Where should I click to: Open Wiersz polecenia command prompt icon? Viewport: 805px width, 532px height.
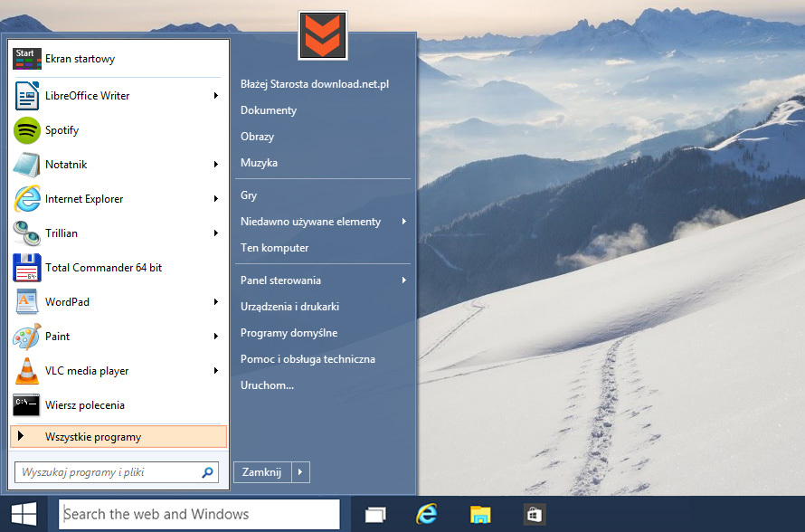click(x=27, y=405)
